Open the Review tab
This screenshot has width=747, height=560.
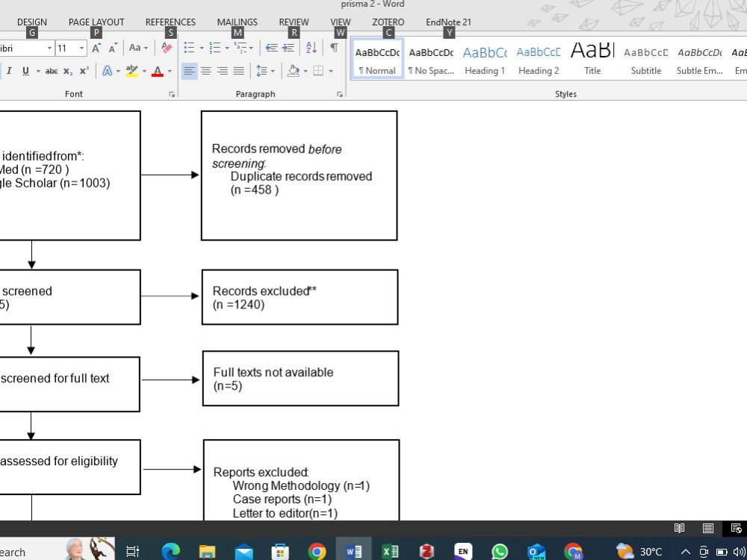click(294, 22)
